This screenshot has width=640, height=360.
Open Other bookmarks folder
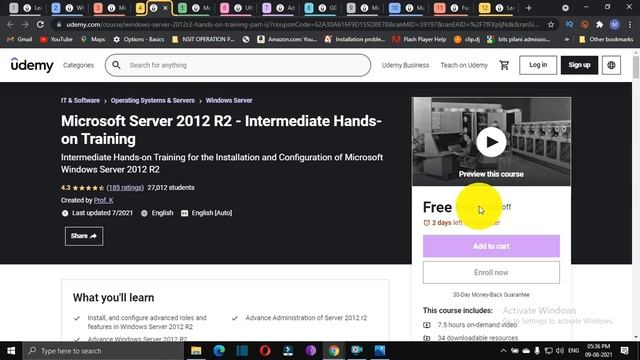[606, 39]
